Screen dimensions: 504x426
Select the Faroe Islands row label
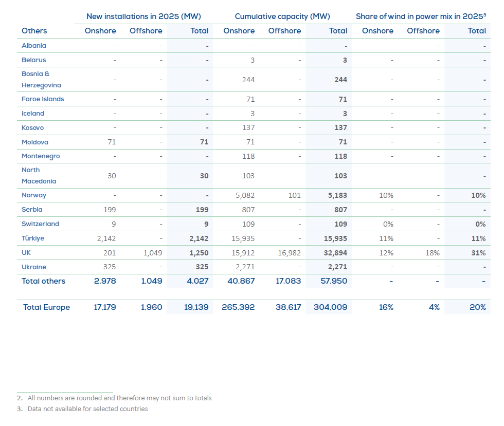[x=43, y=99]
